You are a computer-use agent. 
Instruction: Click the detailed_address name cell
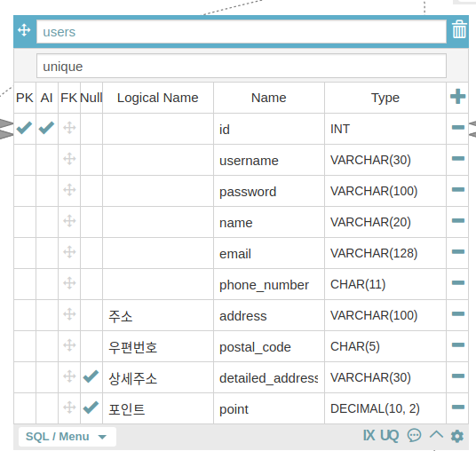[269, 377]
